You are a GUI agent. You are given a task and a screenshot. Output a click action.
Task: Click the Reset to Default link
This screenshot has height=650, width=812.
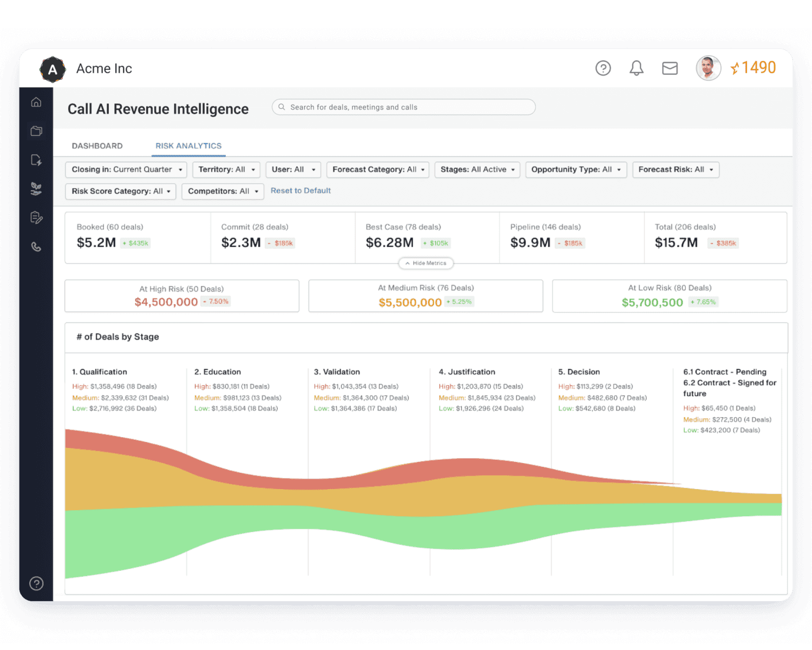[x=300, y=191]
